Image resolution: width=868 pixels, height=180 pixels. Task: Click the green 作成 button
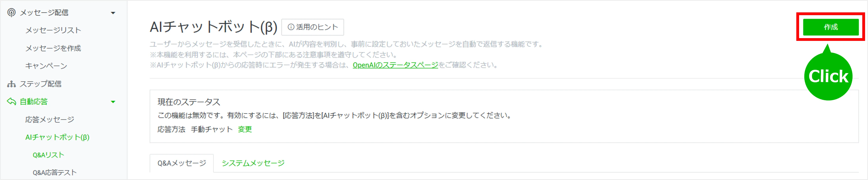[x=831, y=27]
